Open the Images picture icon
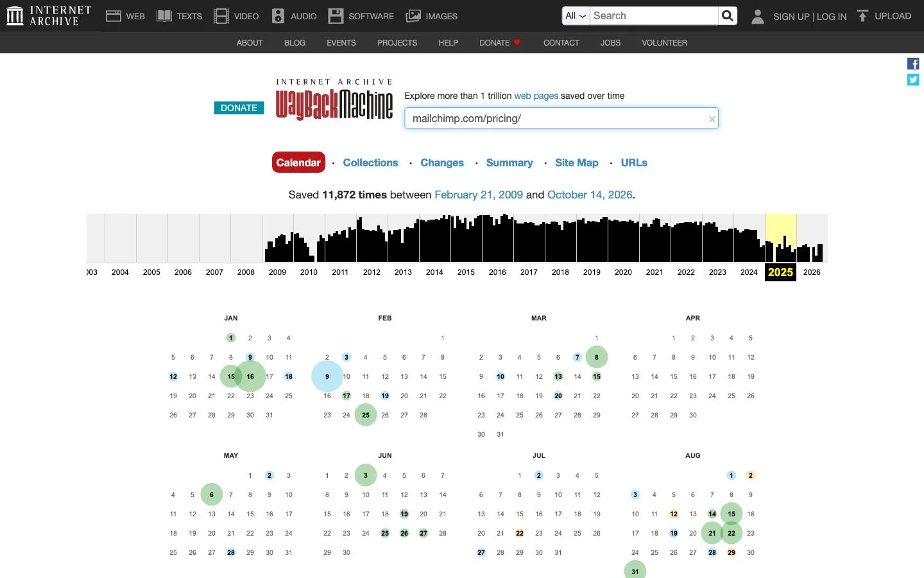924x578 pixels. tap(413, 16)
